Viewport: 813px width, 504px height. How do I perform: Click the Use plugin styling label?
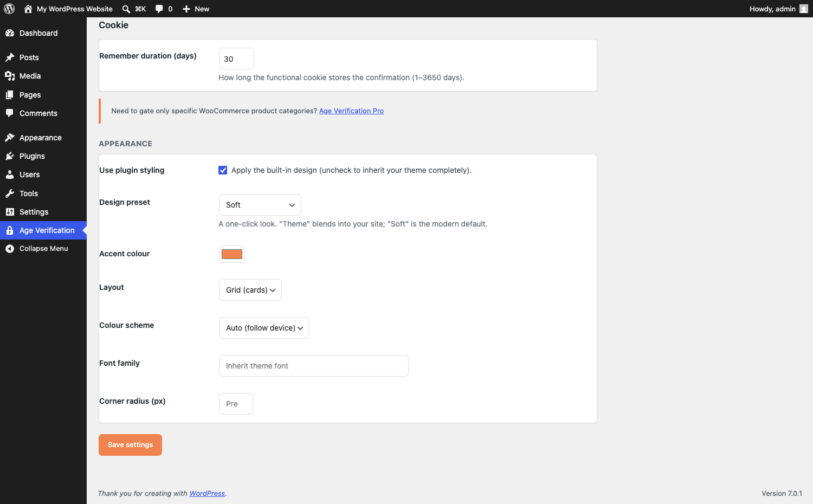(x=132, y=170)
